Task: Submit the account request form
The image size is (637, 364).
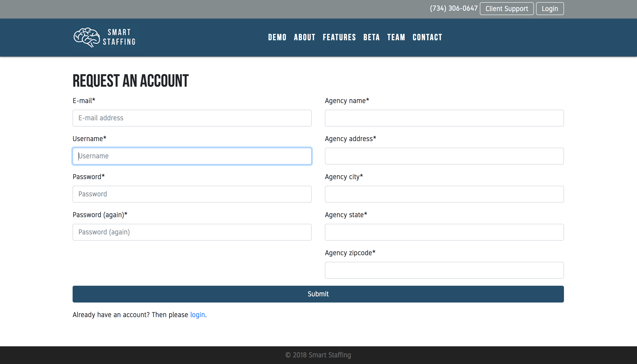Action: [318, 294]
